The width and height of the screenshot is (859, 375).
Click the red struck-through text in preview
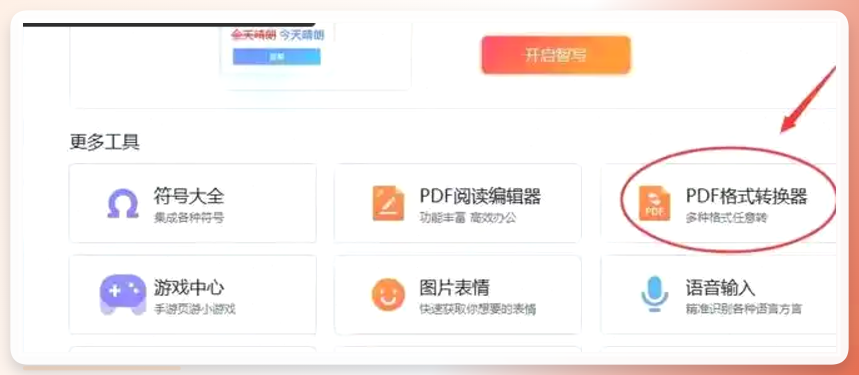coord(253,35)
